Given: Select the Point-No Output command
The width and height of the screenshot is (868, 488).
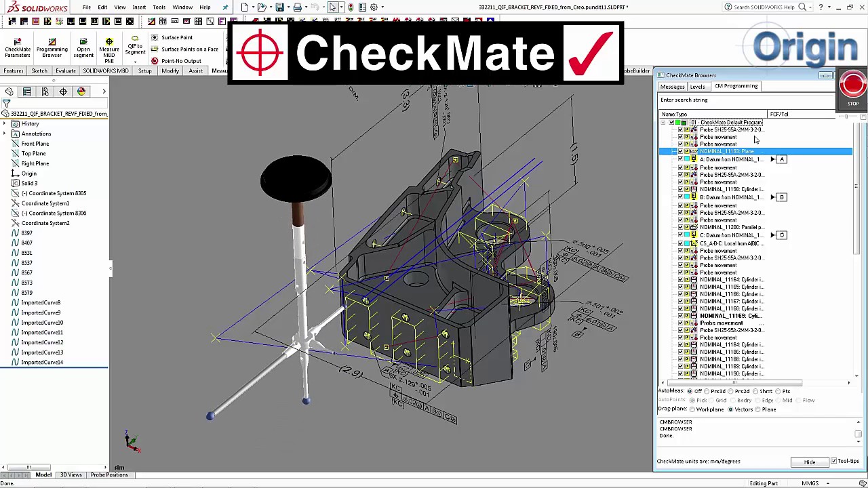Looking at the screenshot, I should tap(176, 61).
